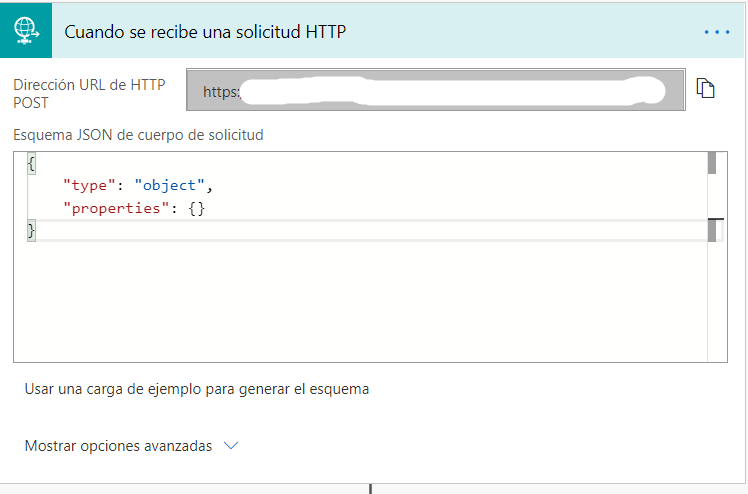Click the closing brace on the last line

tap(31, 230)
